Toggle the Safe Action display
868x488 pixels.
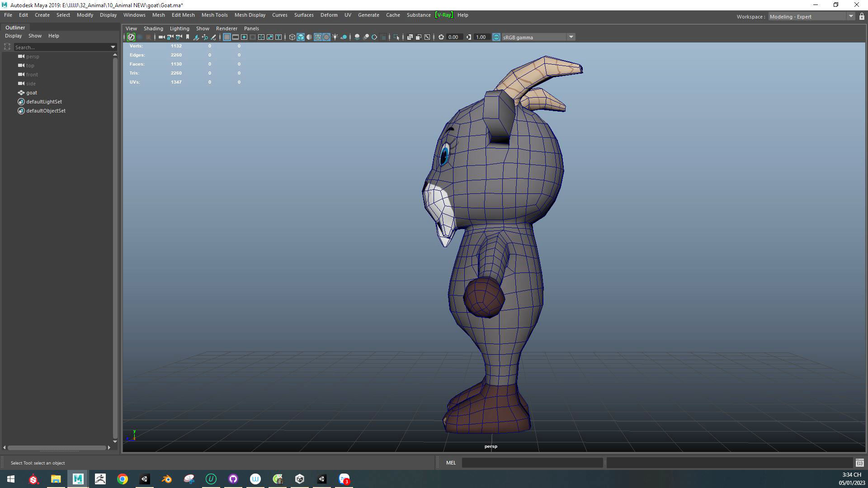[270, 37]
